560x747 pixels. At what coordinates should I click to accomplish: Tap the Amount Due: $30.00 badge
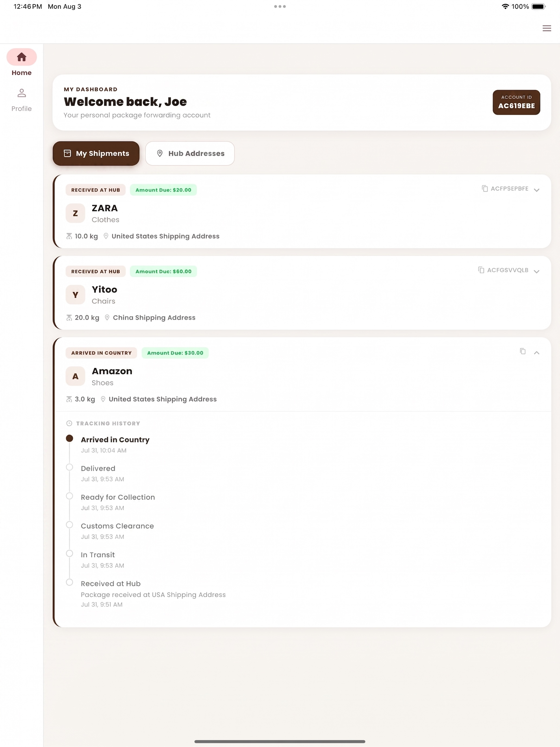click(x=175, y=353)
